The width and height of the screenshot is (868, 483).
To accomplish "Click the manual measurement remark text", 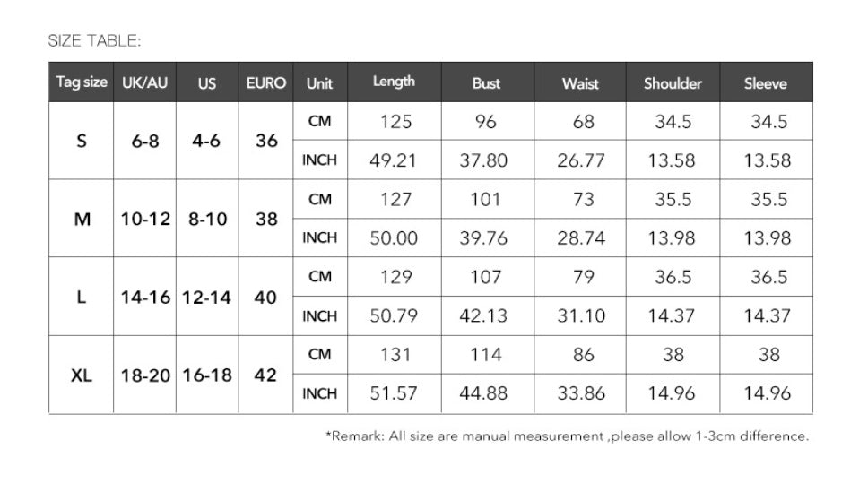I will 567,436.
